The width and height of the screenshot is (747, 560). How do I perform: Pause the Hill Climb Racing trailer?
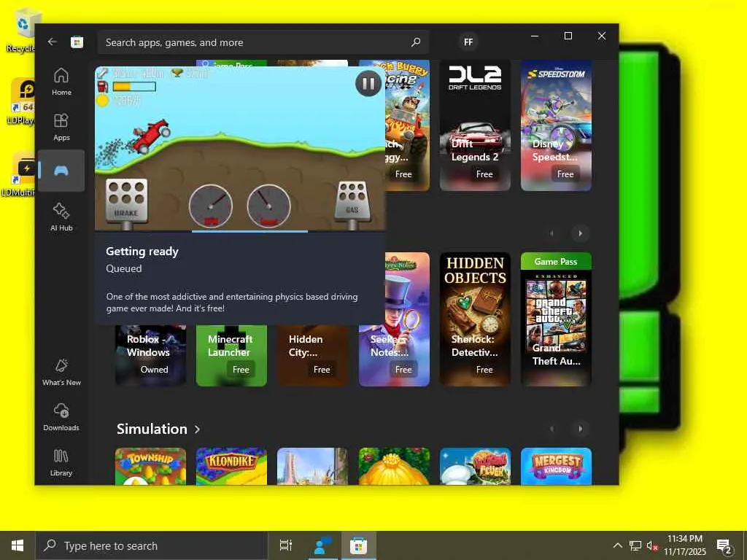point(368,84)
